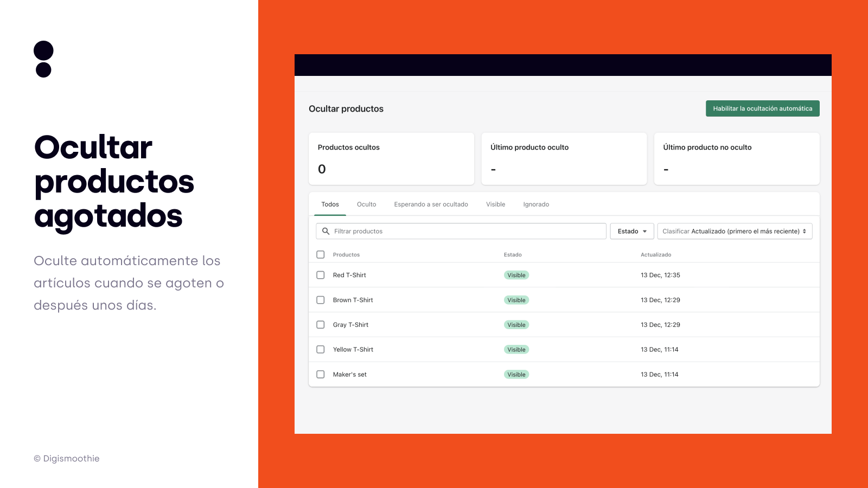
Task: Click the © Digismoothie footer text
Action: 67,459
